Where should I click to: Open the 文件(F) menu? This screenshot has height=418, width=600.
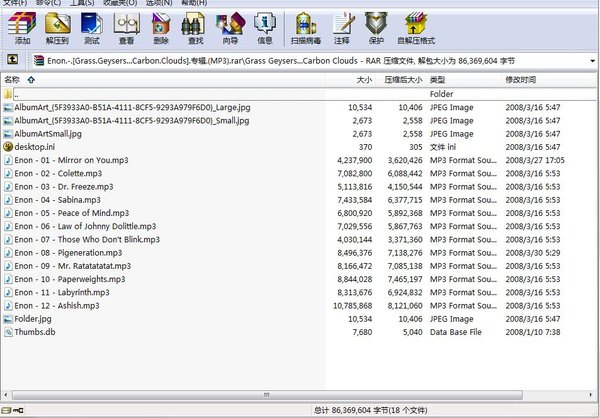point(15,3)
